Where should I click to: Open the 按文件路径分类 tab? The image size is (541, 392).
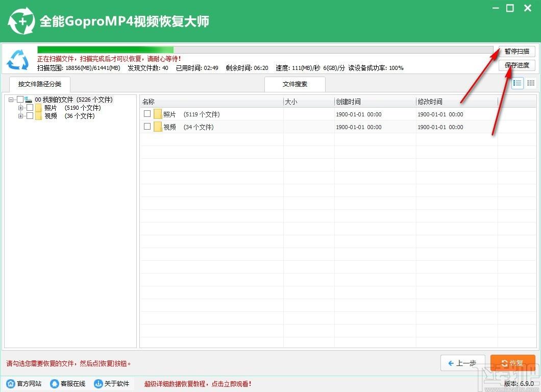40,84
